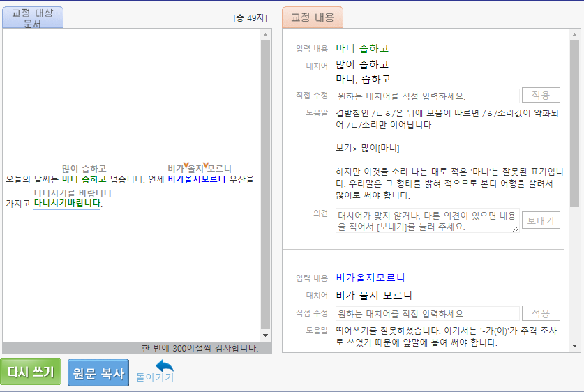Click direct-edit input for 비가올지모르니

(427, 313)
